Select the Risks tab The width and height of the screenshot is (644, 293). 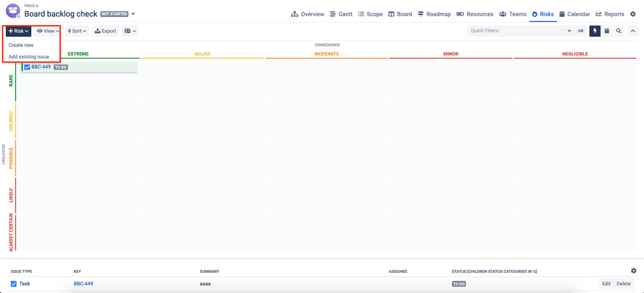point(543,14)
